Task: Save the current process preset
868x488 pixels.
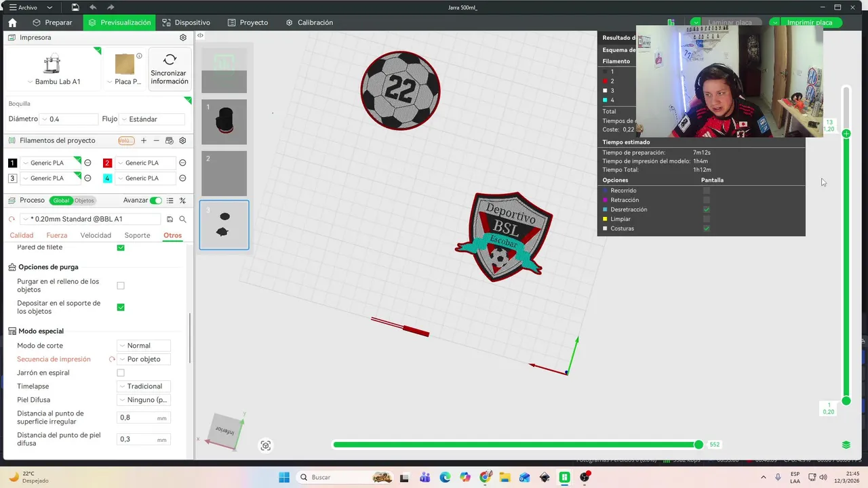Action: (170, 219)
